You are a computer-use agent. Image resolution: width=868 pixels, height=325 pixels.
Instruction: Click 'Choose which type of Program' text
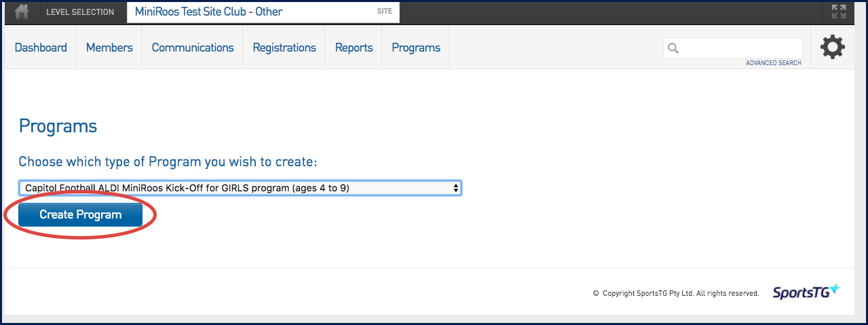[x=168, y=162]
